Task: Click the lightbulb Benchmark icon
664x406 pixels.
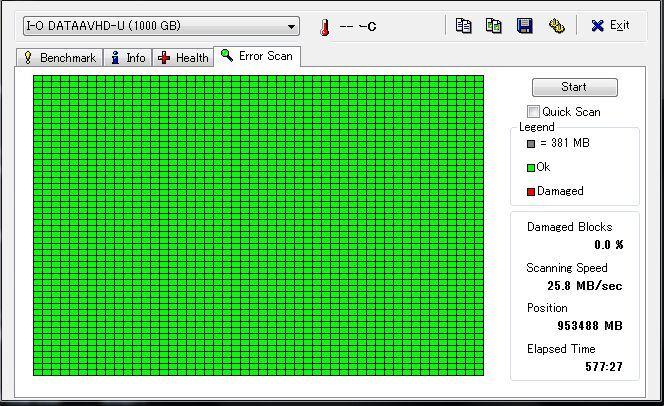Action: (28, 58)
